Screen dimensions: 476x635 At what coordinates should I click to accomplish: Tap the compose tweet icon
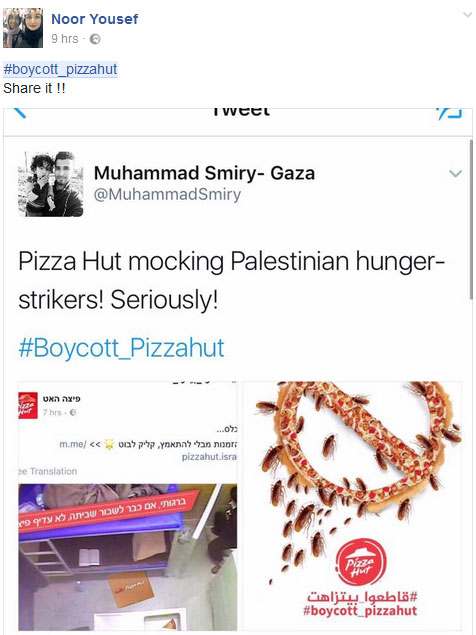click(449, 113)
